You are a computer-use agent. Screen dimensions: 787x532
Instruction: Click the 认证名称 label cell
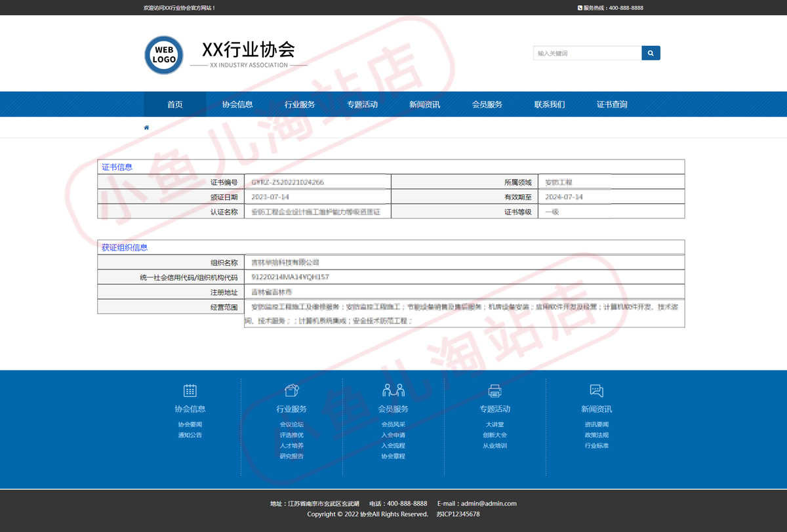coord(171,212)
